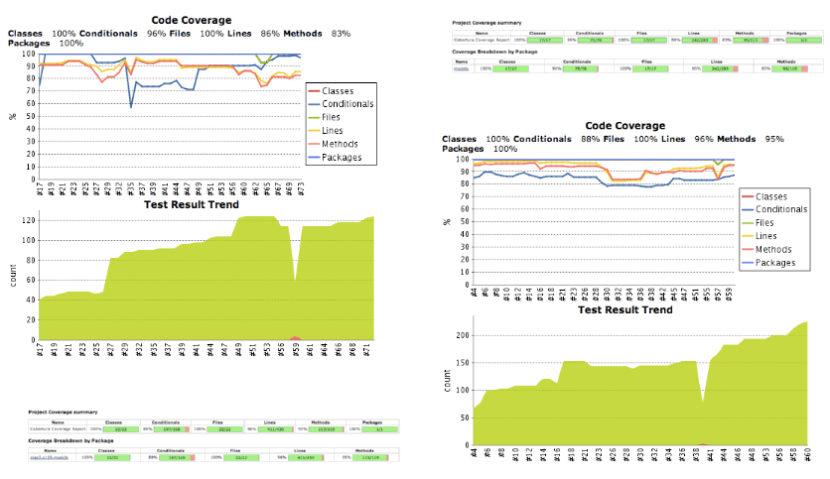Click the Conditionals coverage bar showing 147/168 in the summary row
Screen dimensions: 830x479
click(x=172, y=429)
